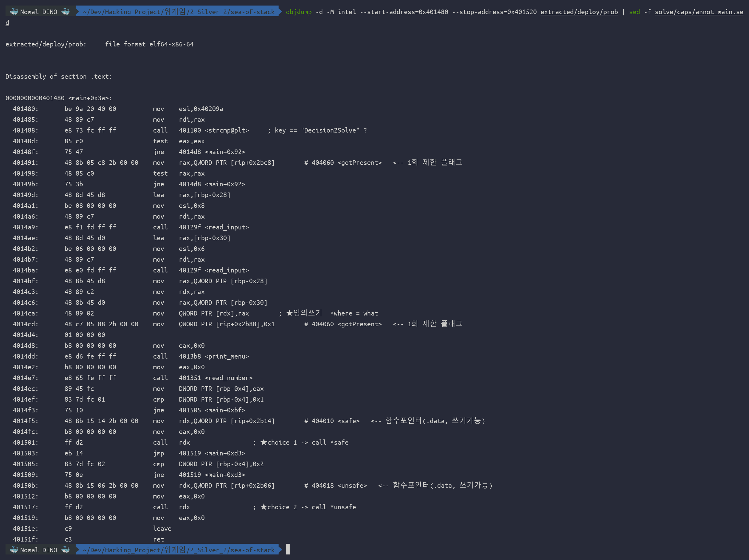749x560 pixels.
Task: Click the jmp 401519 <main+0xd3> instruction
Action: [x=199, y=453]
